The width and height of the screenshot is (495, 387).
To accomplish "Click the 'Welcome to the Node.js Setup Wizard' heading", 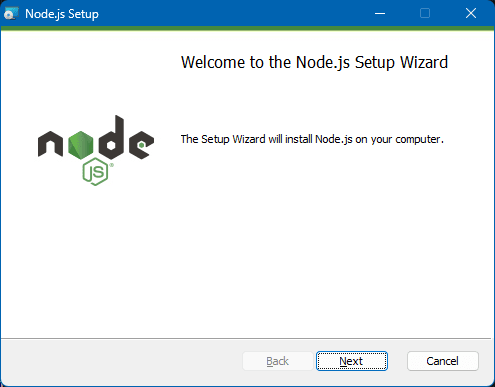I will tap(314, 62).
